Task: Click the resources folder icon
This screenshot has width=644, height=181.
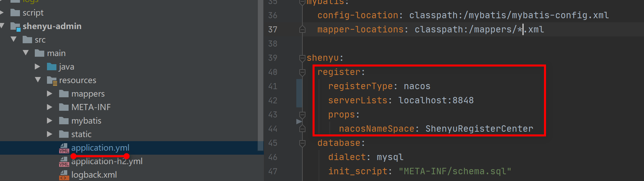Action: [x=52, y=80]
